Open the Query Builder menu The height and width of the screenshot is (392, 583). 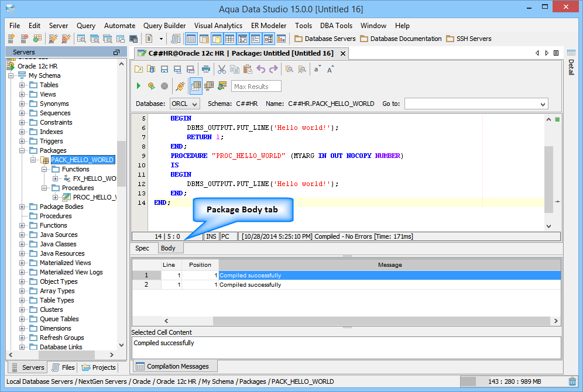[x=164, y=26]
